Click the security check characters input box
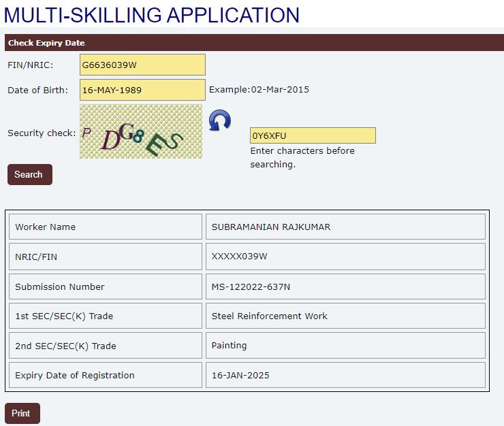The width and height of the screenshot is (504, 426). click(x=313, y=135)
